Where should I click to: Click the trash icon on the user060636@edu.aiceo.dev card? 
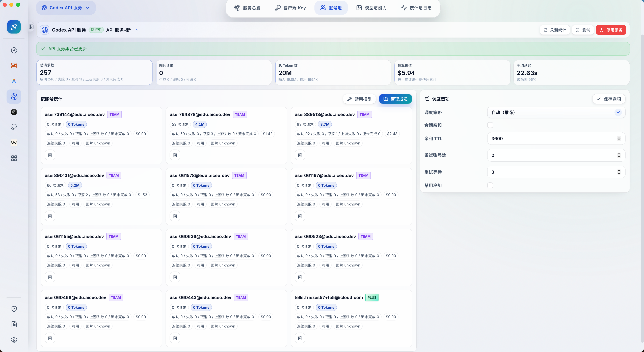(175, 277)
